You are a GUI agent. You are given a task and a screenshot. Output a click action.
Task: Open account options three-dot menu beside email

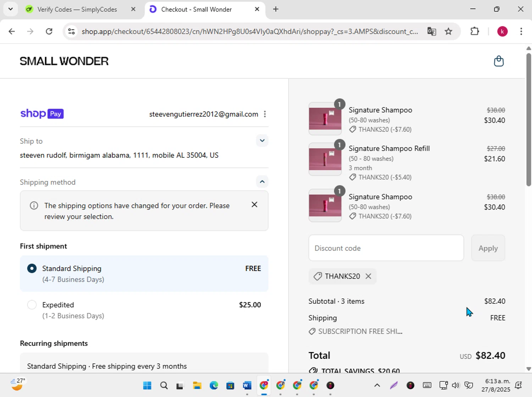coord(265,114)
